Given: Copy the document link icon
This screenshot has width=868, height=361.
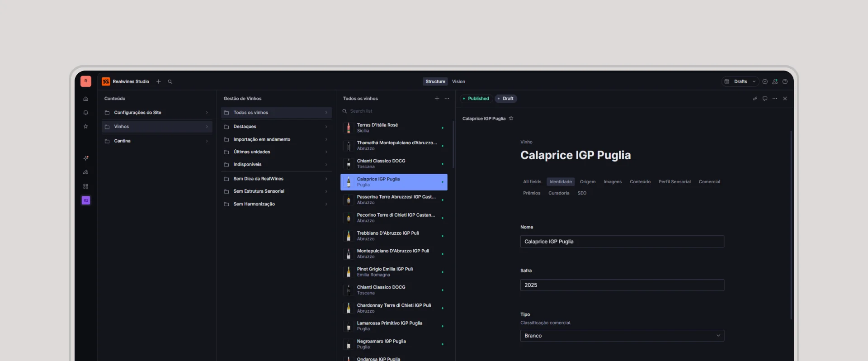Looking at the screenshot, I should pyautogui.click(x=755, y=99).
